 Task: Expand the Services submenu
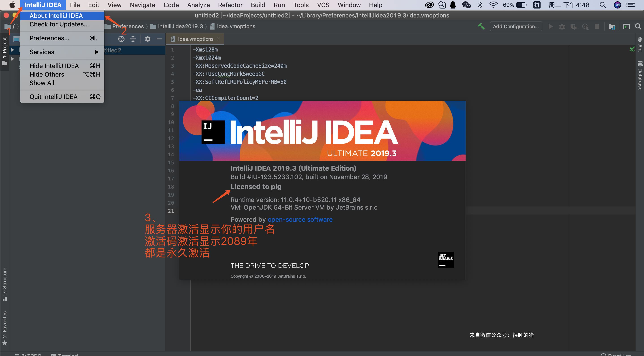click(x=62, y=52)
